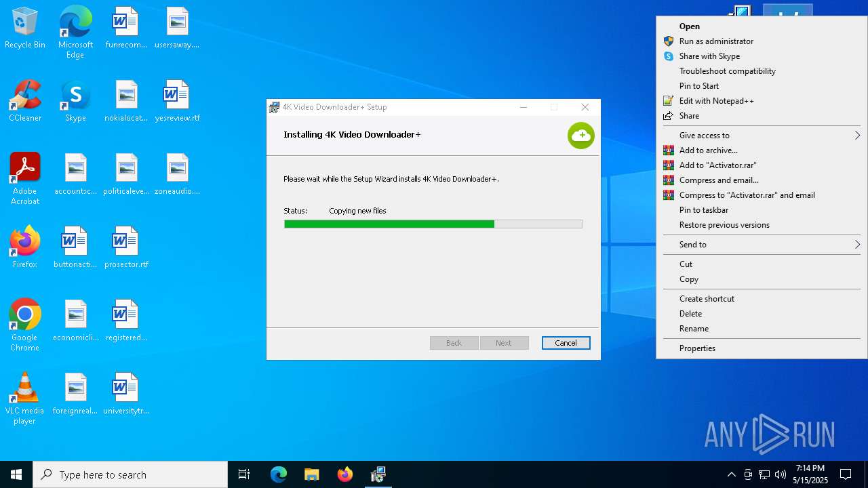Screen dimensions: 868x488
Task: Open the clock showing 7:14 PM
Action: pyautogui.click(x=810, y=474)
